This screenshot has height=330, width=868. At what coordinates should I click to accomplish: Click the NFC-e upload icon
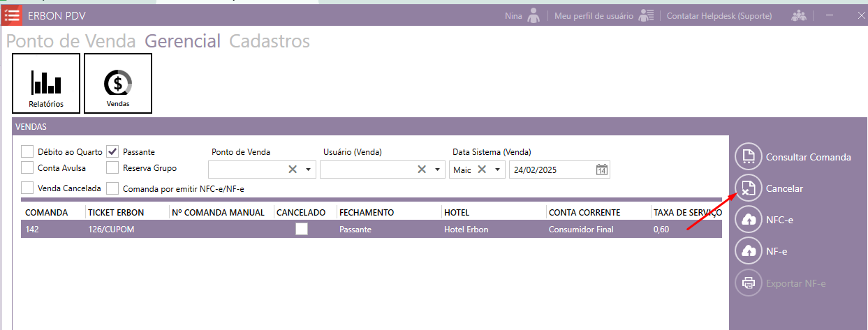tap(748, 220)
